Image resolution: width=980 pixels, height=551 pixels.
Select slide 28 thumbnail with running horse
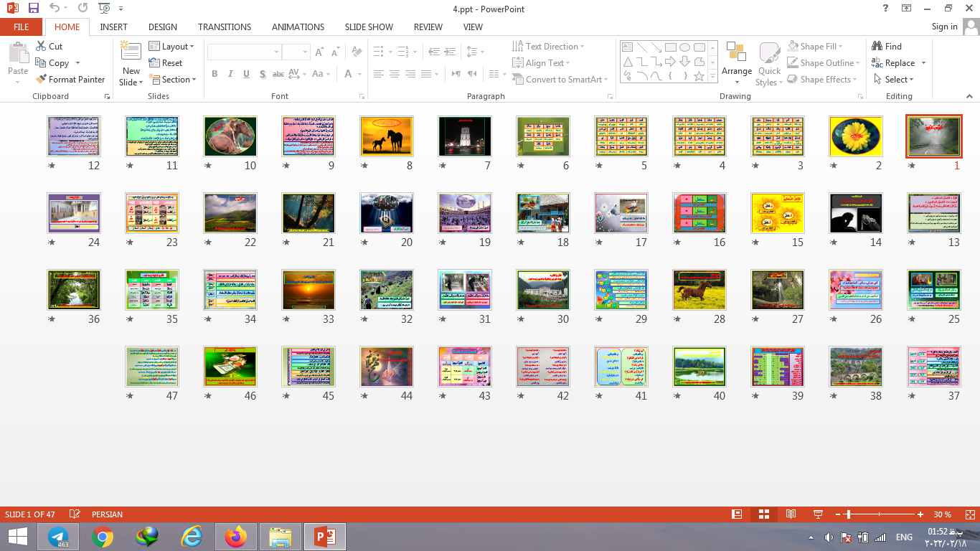699,289
